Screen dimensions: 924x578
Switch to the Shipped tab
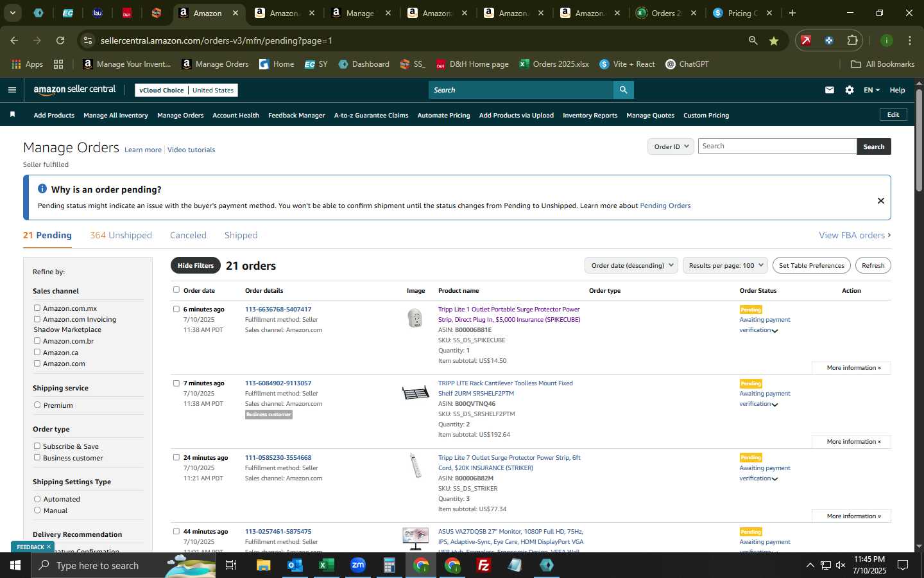click(x=241, y=235)
